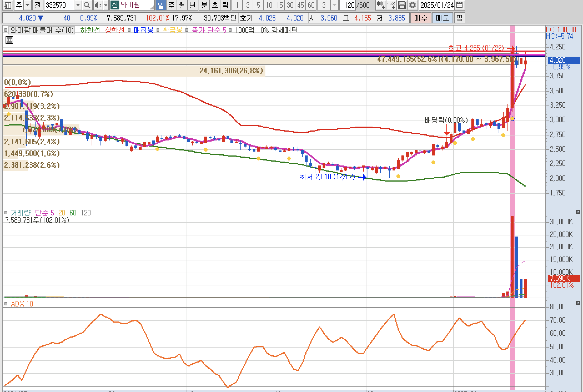
Task: Open the dropdown arrow beside 주
Action: point(27,5)
